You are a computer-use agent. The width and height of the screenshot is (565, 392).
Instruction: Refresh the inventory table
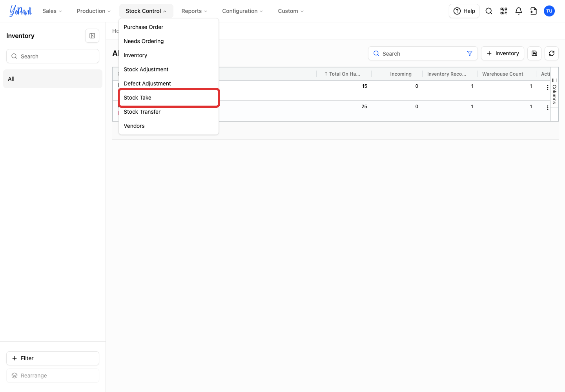tap(552, 53)
